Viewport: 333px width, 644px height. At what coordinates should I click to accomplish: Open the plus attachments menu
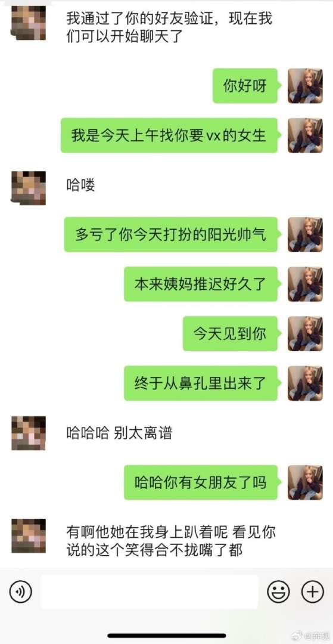pos(313,592)
